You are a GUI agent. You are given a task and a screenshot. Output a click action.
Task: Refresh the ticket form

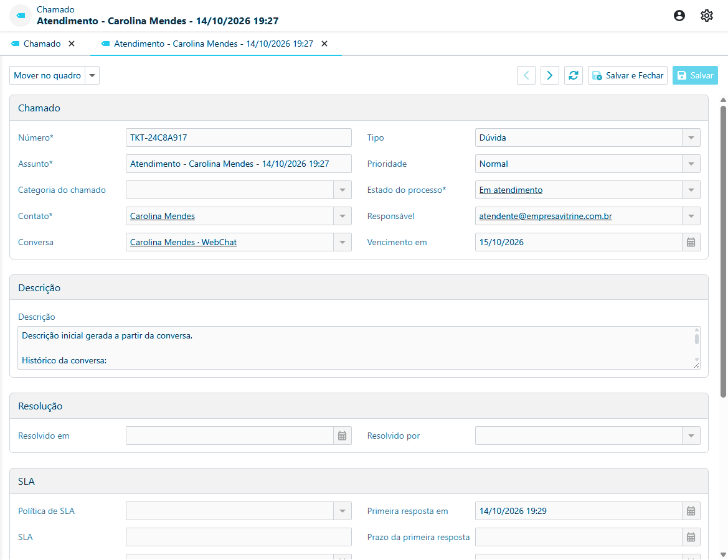574,75
